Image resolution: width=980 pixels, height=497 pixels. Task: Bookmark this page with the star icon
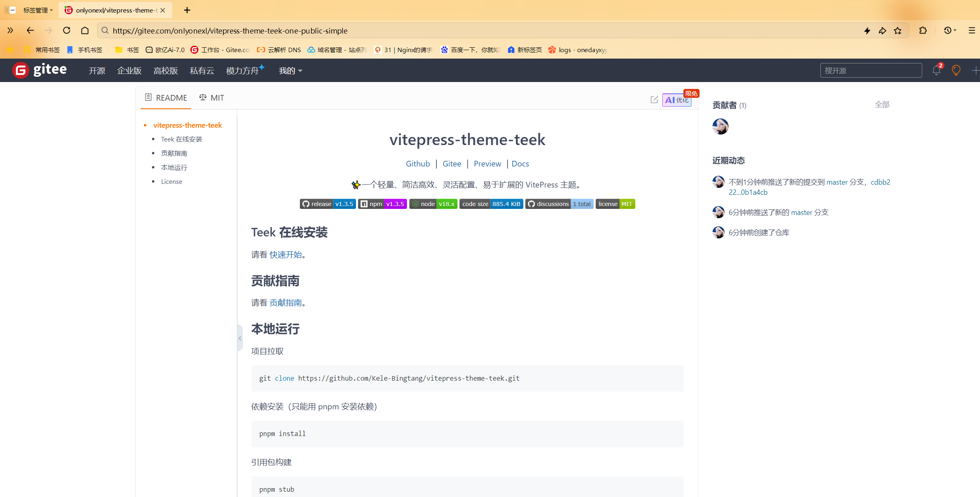pyautogui.click(x=898, y=31)
